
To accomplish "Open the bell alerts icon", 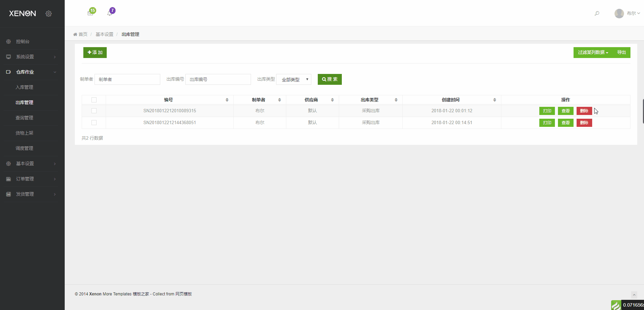I will (109, 13).
